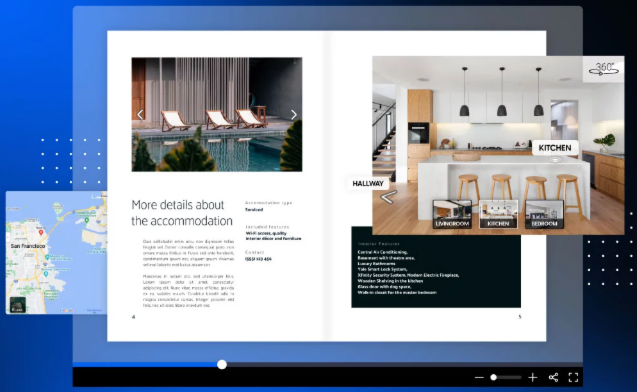The height and width of the screenshot is (392, 637).
Task: Click the satellite view thumbnail on map
Action: (17, 305)
